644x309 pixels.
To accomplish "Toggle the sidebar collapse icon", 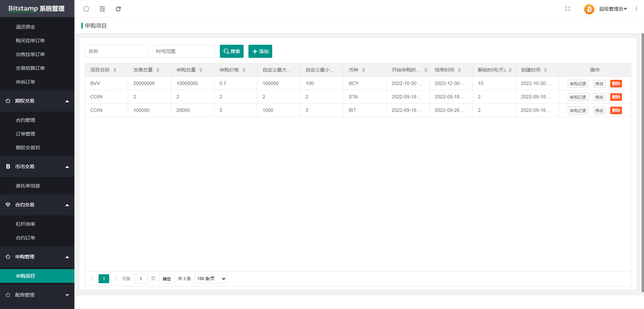I will pyautogui.click(x=102, y=9).
